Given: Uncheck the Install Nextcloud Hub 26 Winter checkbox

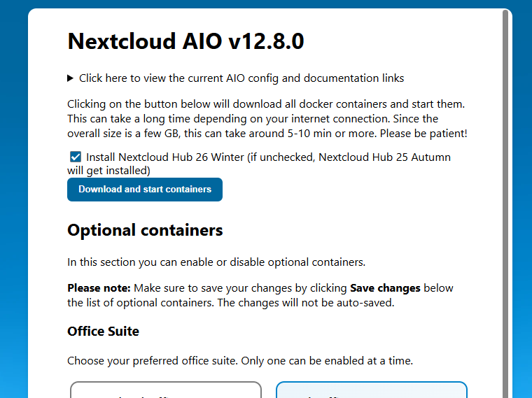Looking at the screenshot, I should point(76,157).
